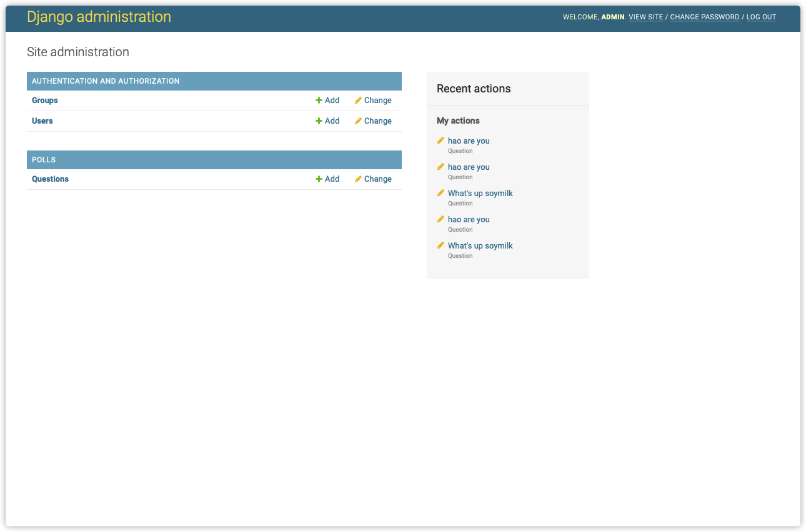The height and width of the screenshot is (532, 806).
Task: Open the Polls section header
Action: click(44, 160)
